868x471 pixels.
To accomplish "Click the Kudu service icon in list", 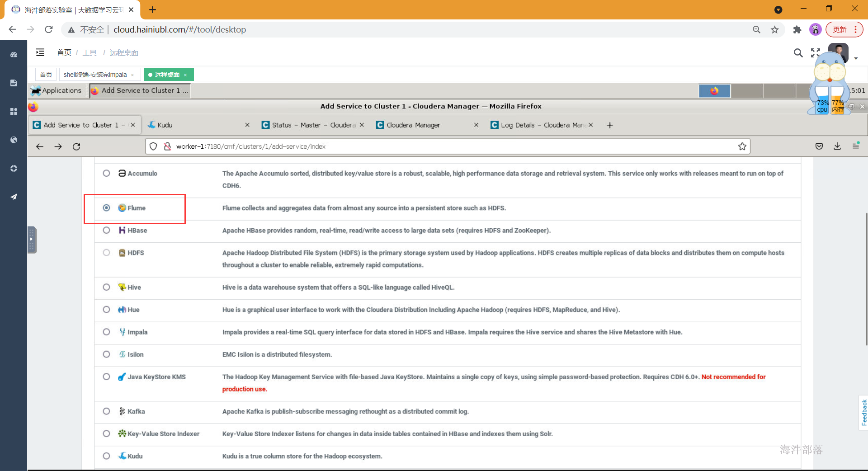I will [x=122, y=456].
